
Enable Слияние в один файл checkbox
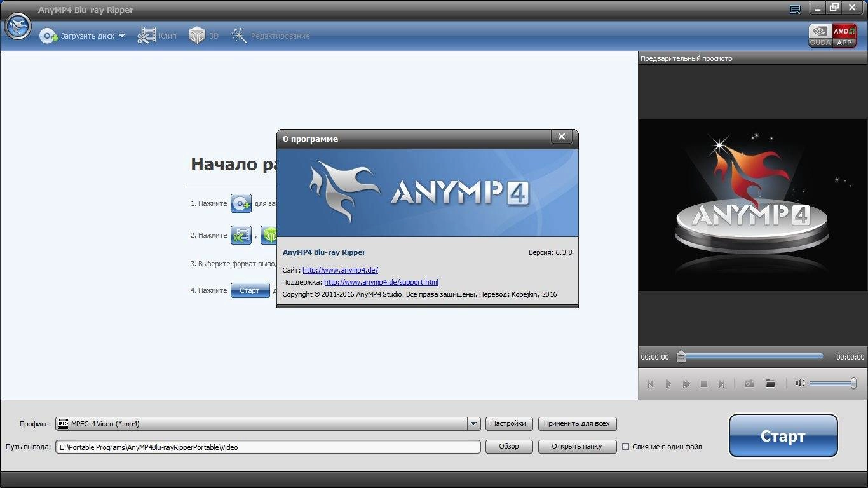click(625, 447)
